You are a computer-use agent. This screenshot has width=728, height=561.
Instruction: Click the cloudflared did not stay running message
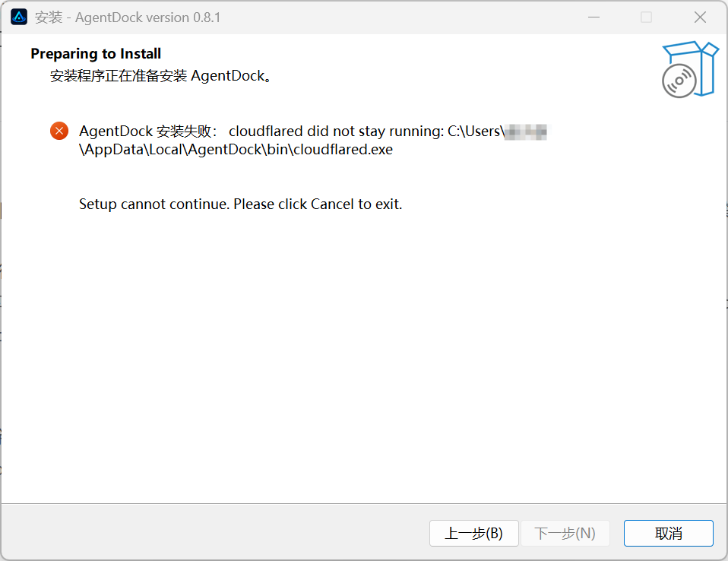pos(336,132)
